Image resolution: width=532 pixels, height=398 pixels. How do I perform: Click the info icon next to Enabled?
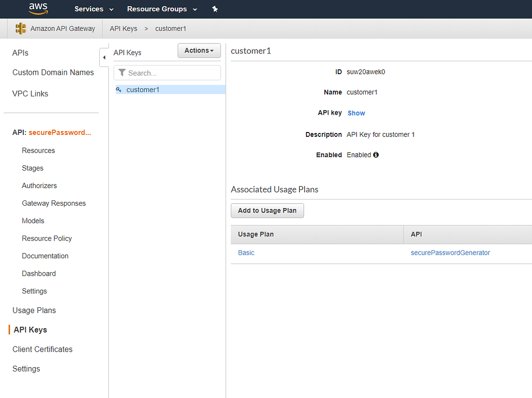pos(375,155)
